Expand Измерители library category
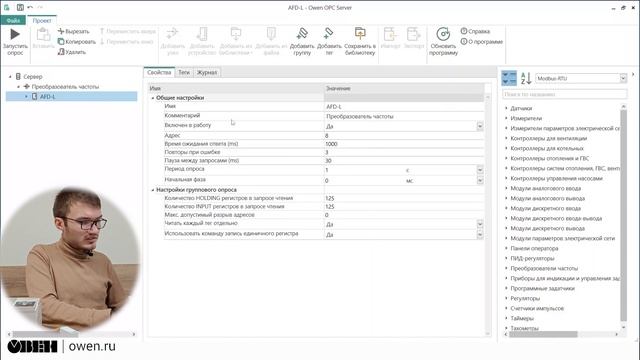This screenshot has width=640, height=360. click(506, 118)
